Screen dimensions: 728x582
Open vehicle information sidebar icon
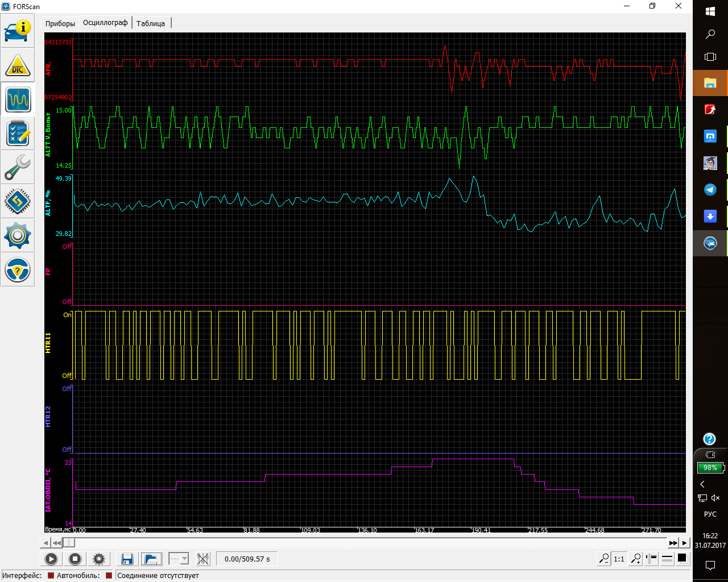click(x=18, y=31)
